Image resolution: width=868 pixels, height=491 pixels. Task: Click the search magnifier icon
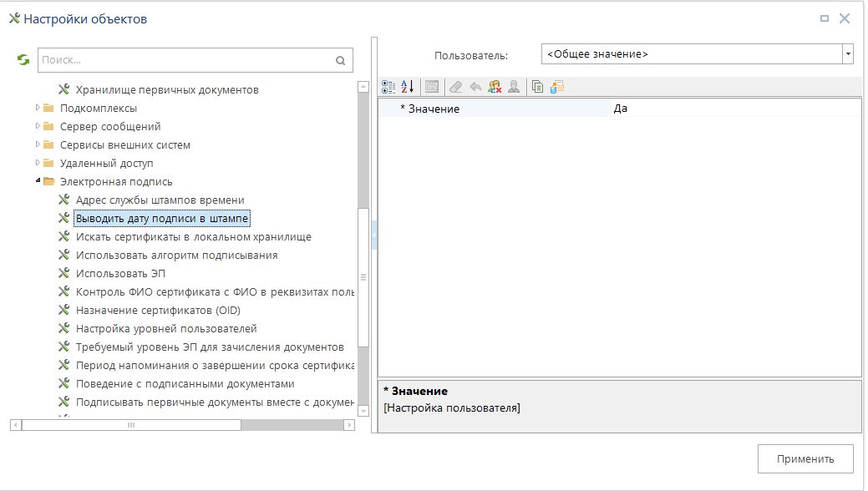(340, 60)
